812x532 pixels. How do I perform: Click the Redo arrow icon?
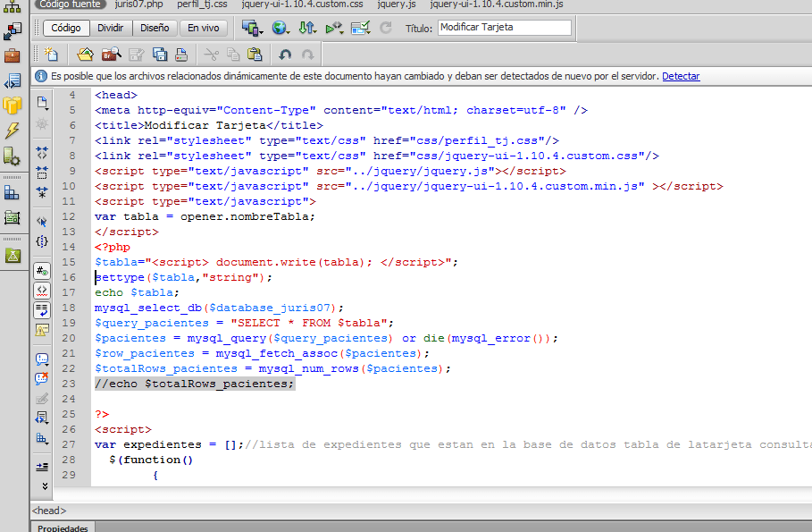[x=307, y=55]
